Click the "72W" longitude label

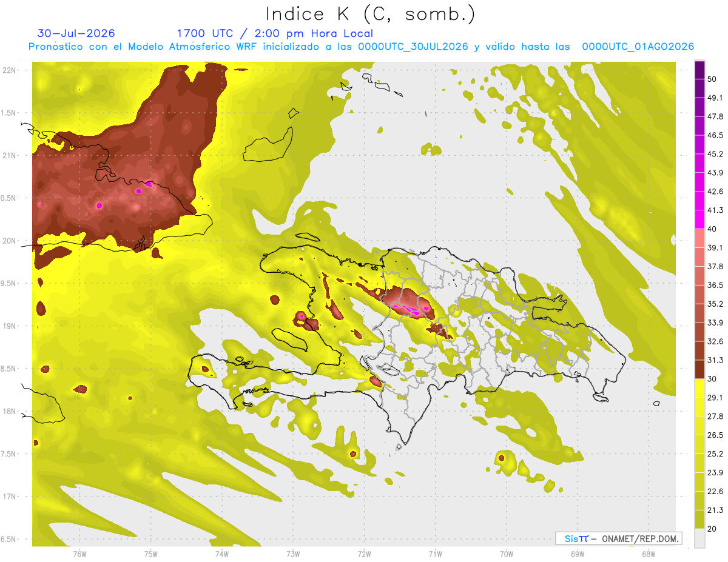[x=364, y=554]
